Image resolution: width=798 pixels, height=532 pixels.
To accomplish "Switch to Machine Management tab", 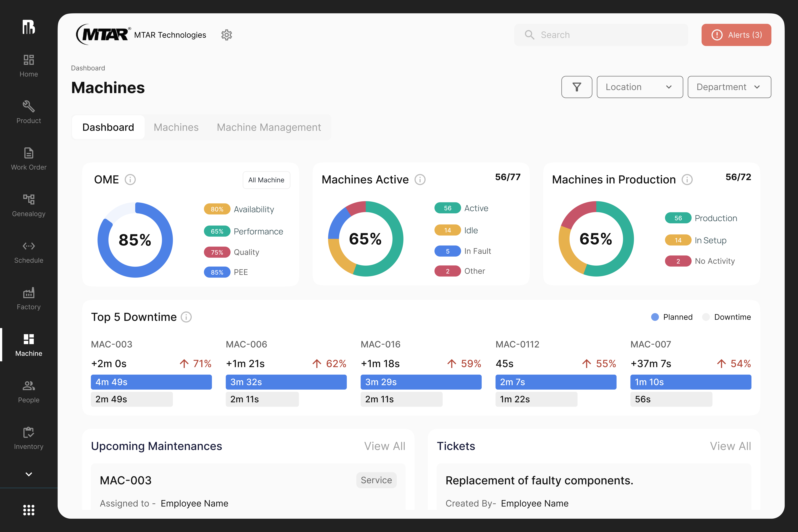I will click(269, 127).
